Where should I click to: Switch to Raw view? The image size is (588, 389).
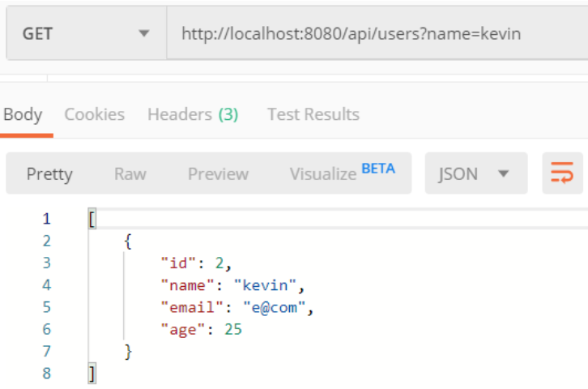point(130,174)
